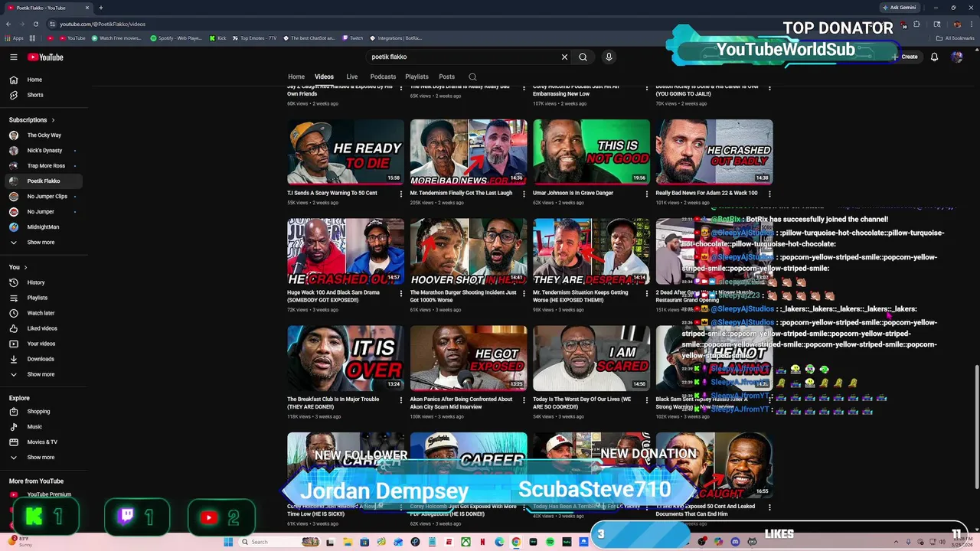980x551 pixels.
Task: Open options for Umar Johnson Grave Danger video
Action: 646,194
